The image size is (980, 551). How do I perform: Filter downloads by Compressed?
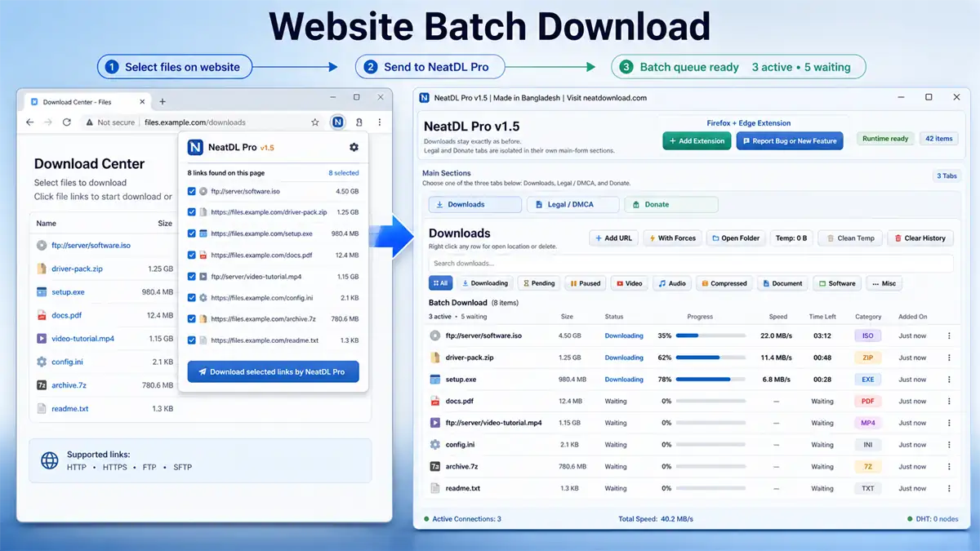coord(724,283)
